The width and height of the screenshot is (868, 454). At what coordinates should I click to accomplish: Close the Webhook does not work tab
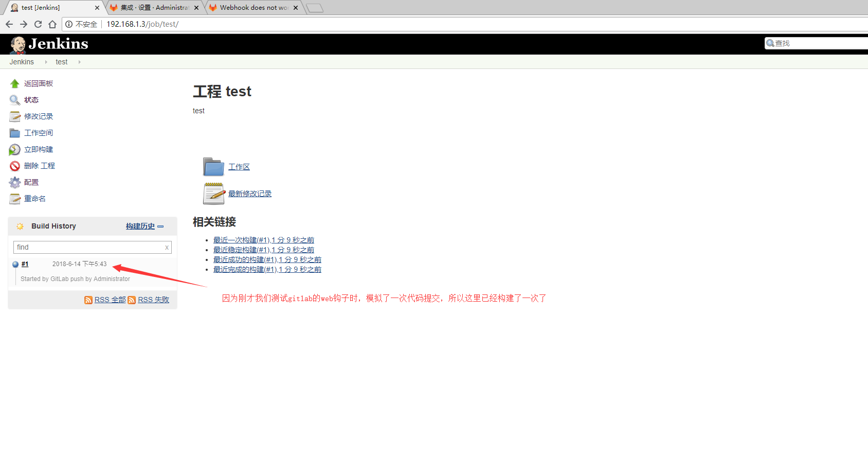296,8
